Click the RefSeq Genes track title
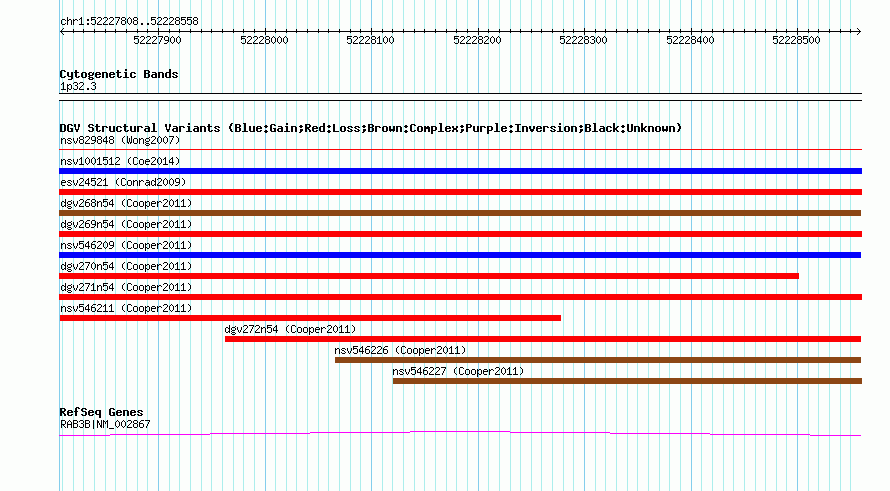Screen dimensions: 890x491 point(101,412)
